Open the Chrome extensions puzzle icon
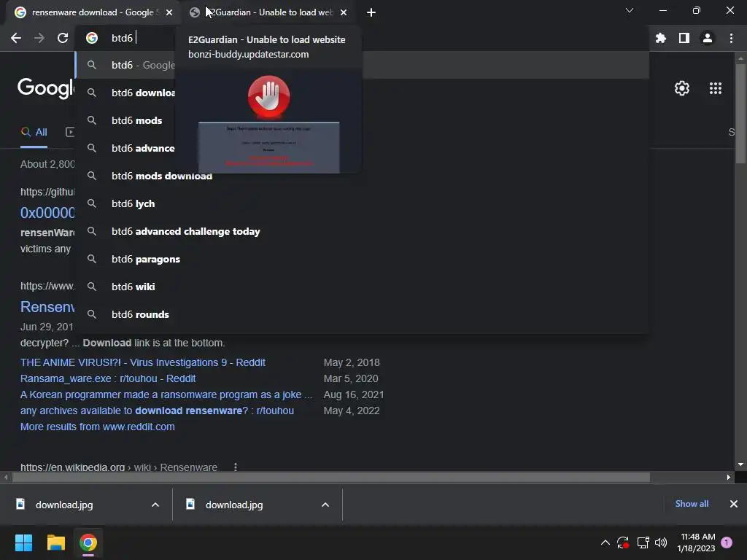Image resolution: width=747 pixels, height=560 pixels. coord(661,38)
